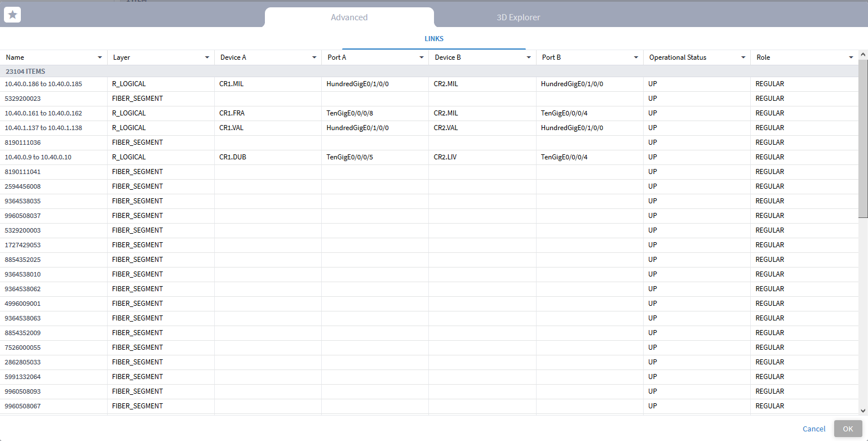Click the vertical scrollbar thumb
This screenshot has width=868, height=441.
coord(863,138)
